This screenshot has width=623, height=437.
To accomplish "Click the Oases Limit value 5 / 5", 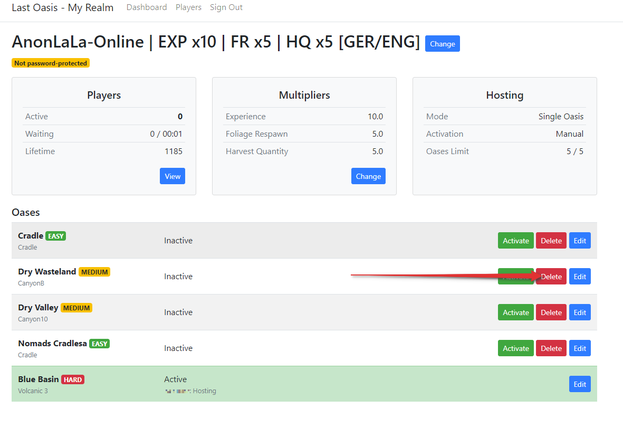I will click(x=575, y=151).
